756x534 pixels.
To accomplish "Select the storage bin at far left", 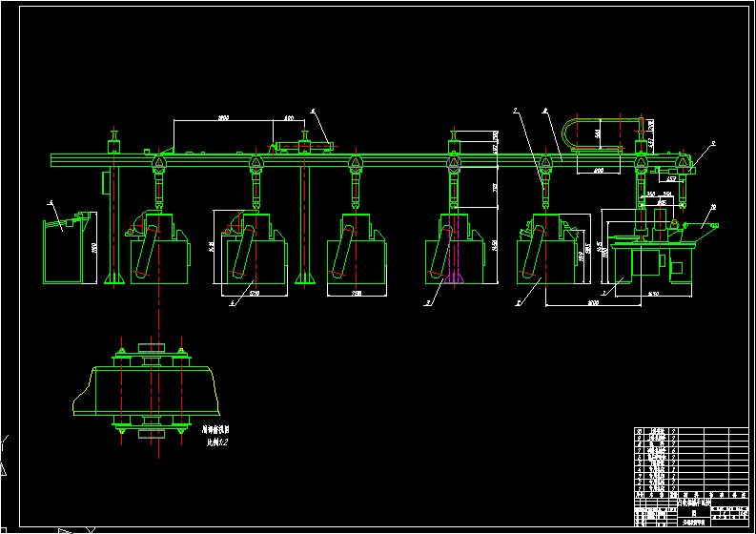I will tap(66, 248).
